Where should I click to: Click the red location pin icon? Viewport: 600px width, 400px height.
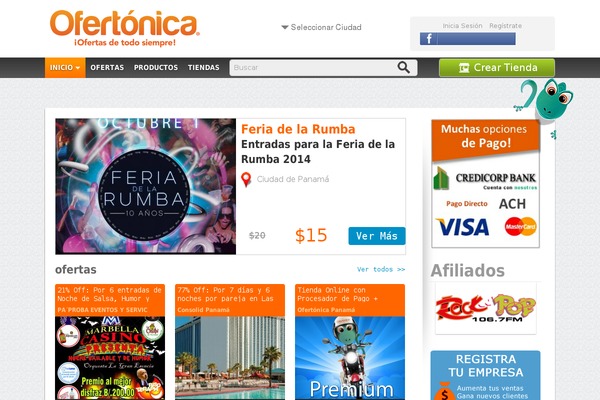tap(246, 180)
